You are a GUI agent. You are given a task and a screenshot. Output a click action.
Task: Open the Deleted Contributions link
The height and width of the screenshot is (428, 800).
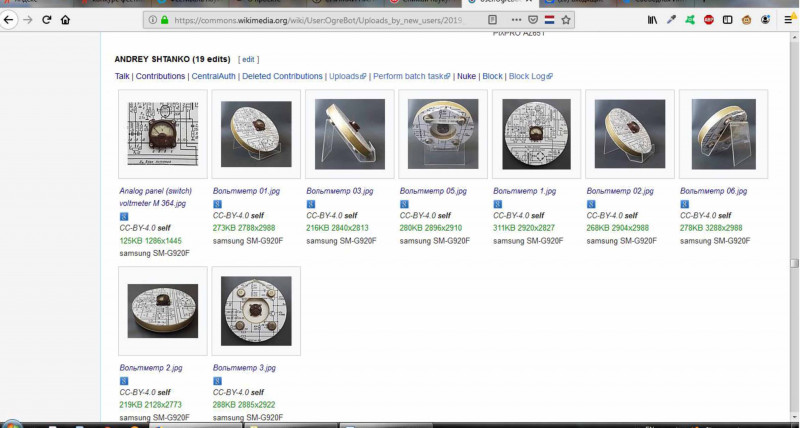(282, 76)
